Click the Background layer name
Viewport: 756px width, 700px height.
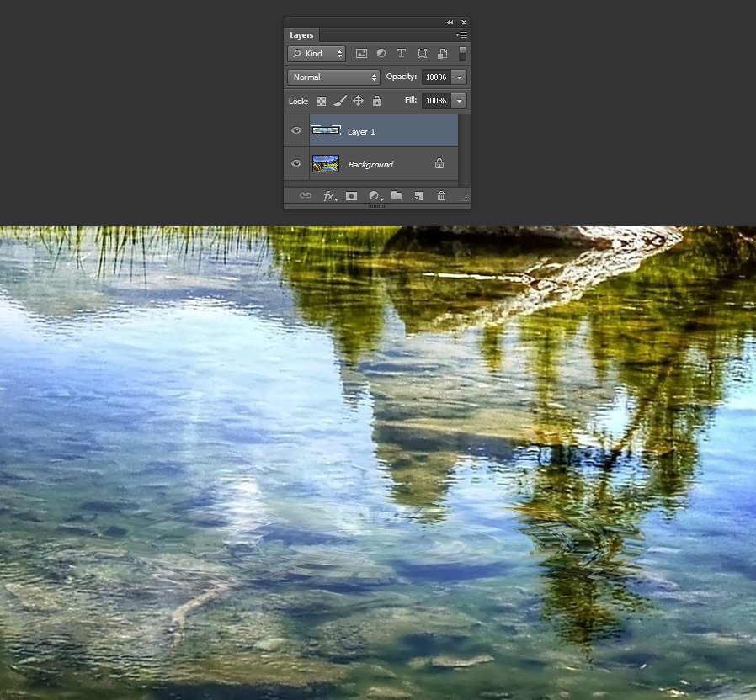pos(370,164)
